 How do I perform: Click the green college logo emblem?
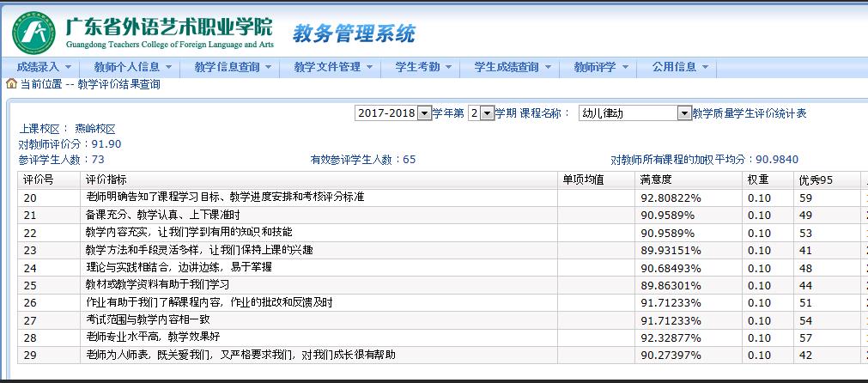[33, 32]
